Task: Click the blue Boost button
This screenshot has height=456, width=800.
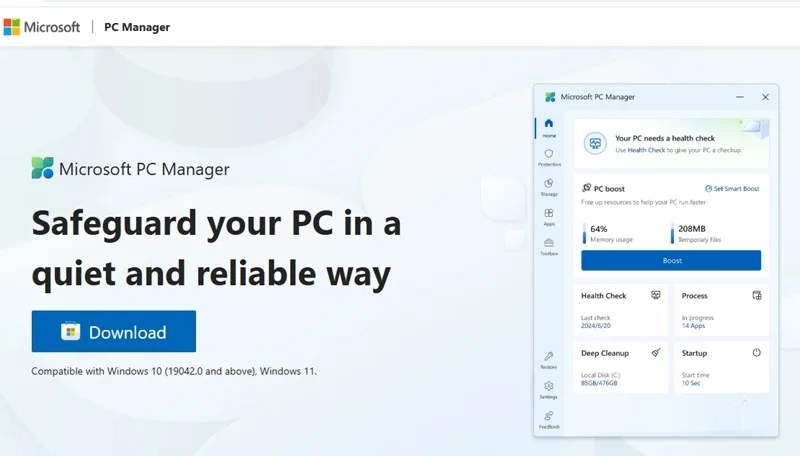Action: [x=671, y=260]
